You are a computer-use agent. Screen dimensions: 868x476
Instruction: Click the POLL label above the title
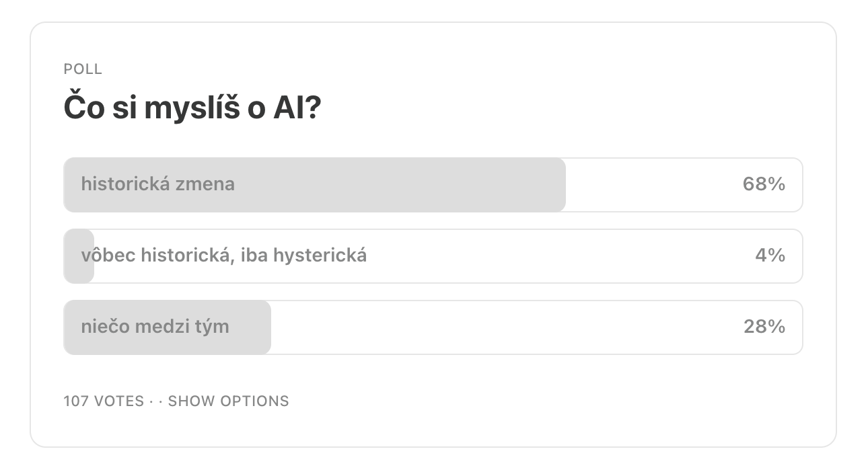tap(83, 69)
